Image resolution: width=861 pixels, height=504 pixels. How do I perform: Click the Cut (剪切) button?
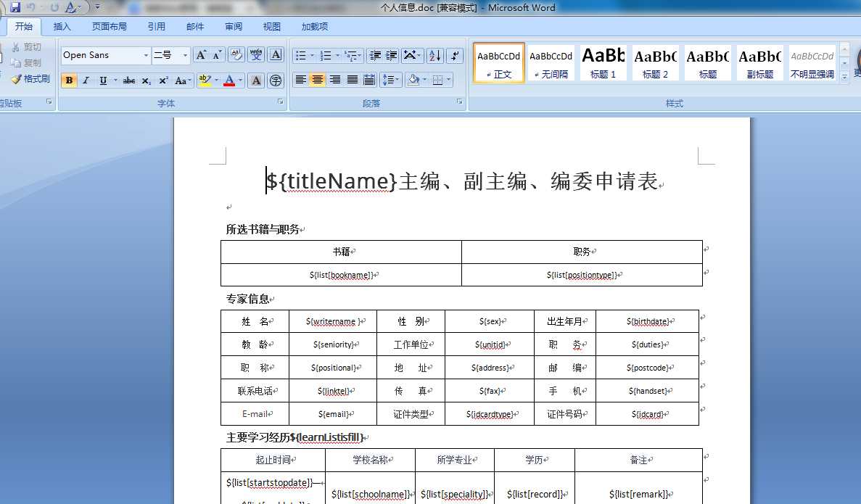tap(26, 47)
